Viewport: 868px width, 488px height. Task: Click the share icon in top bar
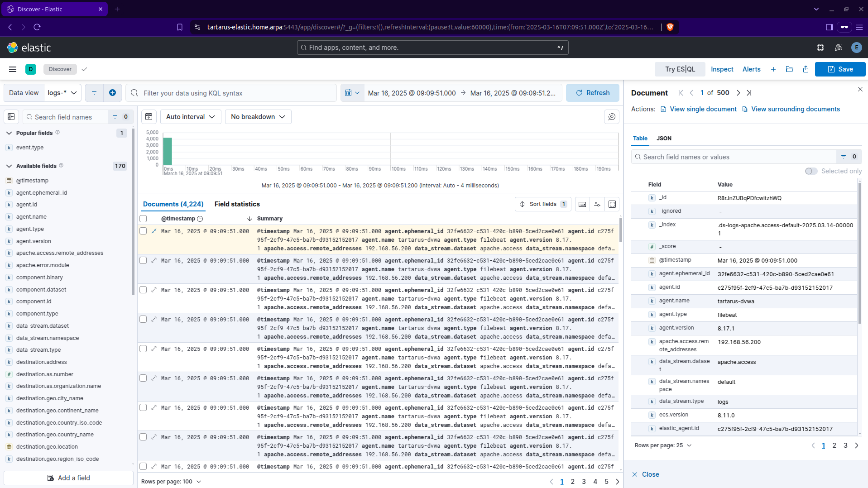coord(806,69)
